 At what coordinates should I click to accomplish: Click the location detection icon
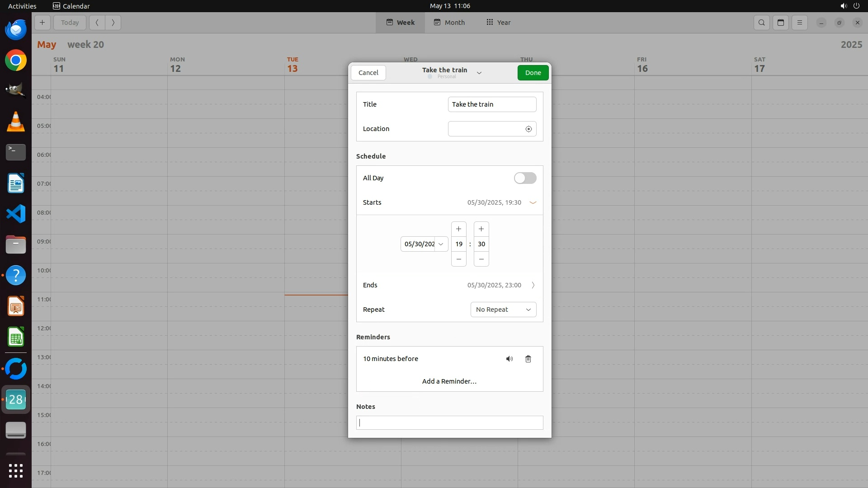coord(528,129)
